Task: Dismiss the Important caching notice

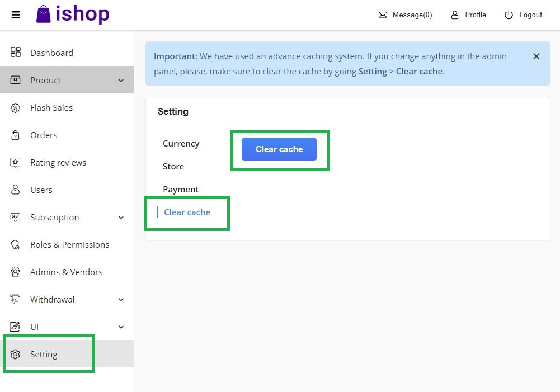Action: (536, 56)
